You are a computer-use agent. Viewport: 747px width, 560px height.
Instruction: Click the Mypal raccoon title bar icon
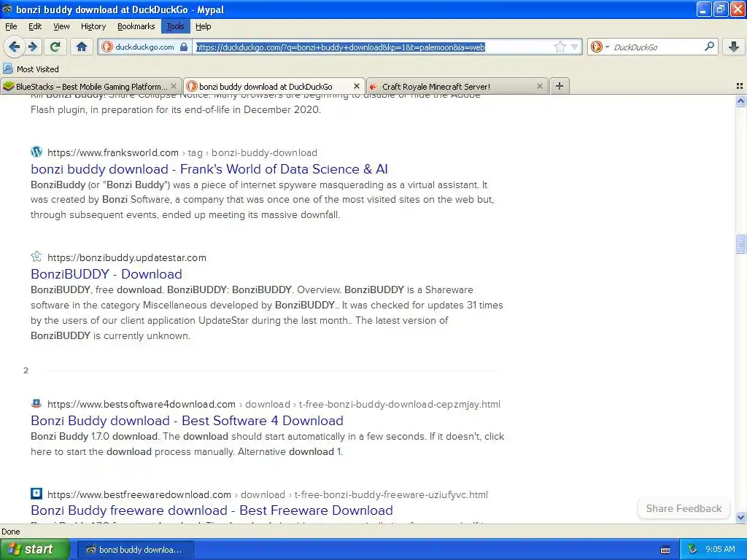(7, 9)
